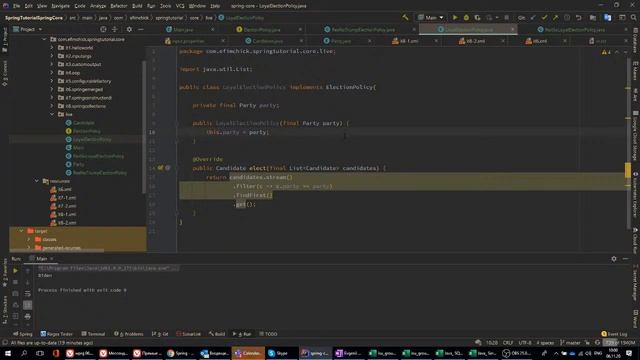Show Git history clock icon

coord(567,18)
